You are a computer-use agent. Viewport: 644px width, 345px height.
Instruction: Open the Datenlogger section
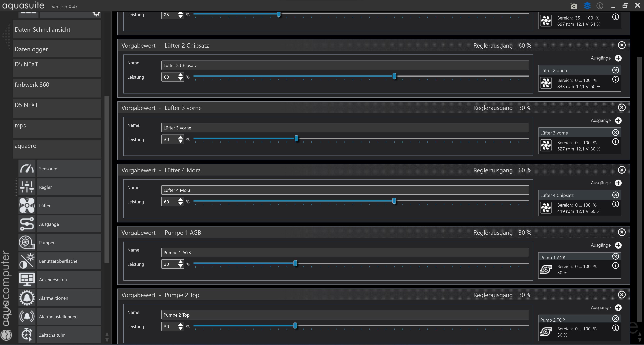point(57,49)
